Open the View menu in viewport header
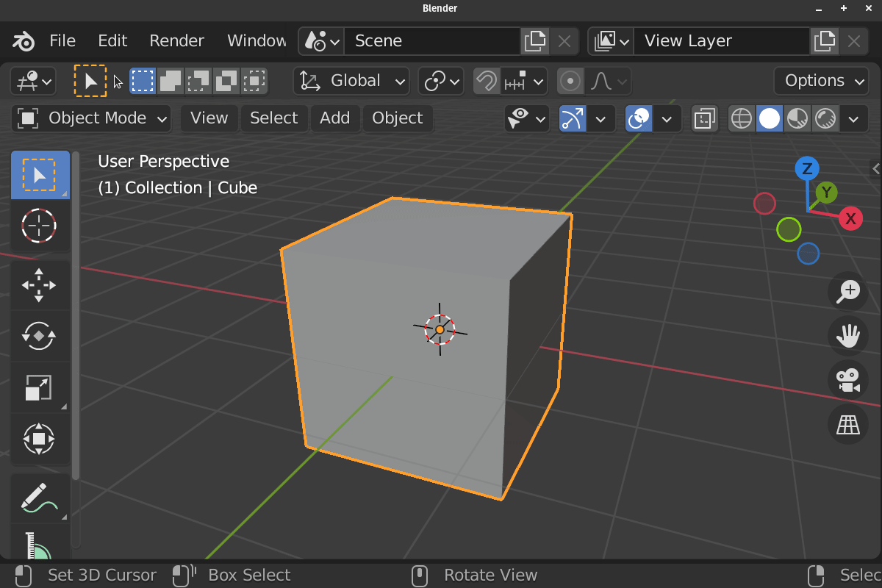Image resolution: width=882 pixels, height=588 pixels. [209, 118]
